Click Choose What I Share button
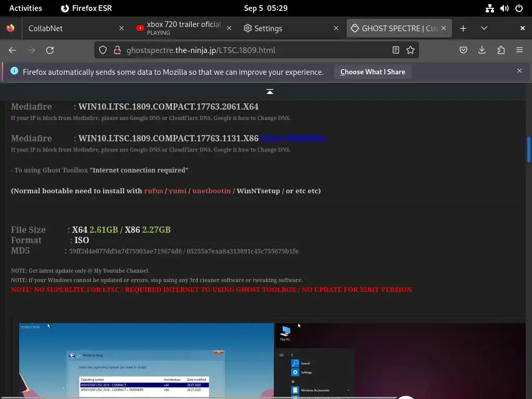 coord(373,72)
